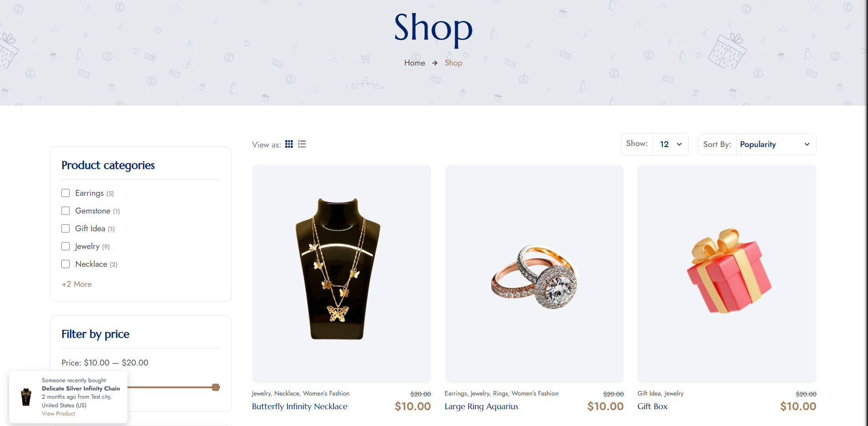The width and height of the screenshot is (868, 426).
Task: Enable the Jewelry category checkbox
Action: tap(66, 246)
